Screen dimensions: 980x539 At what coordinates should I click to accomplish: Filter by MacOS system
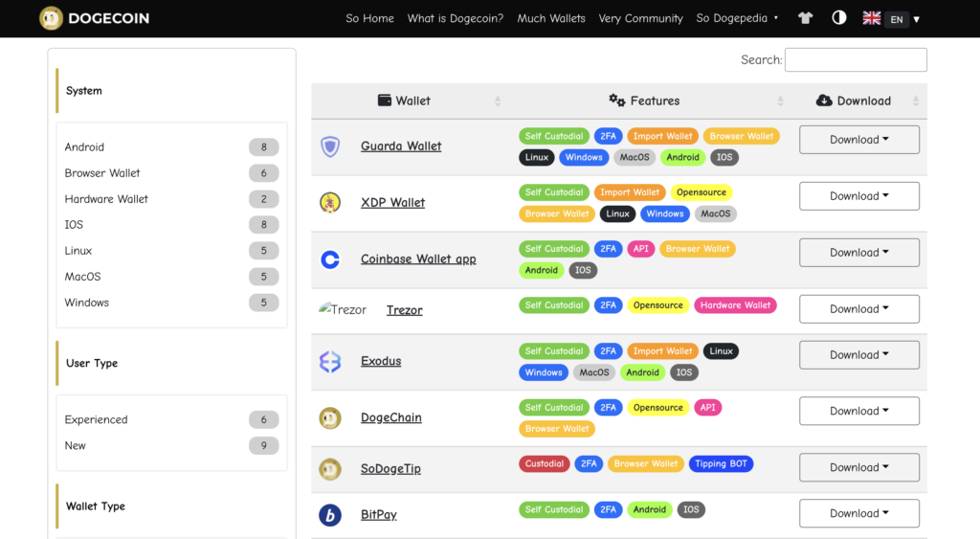pyautogui.click(x=171, y=277)
